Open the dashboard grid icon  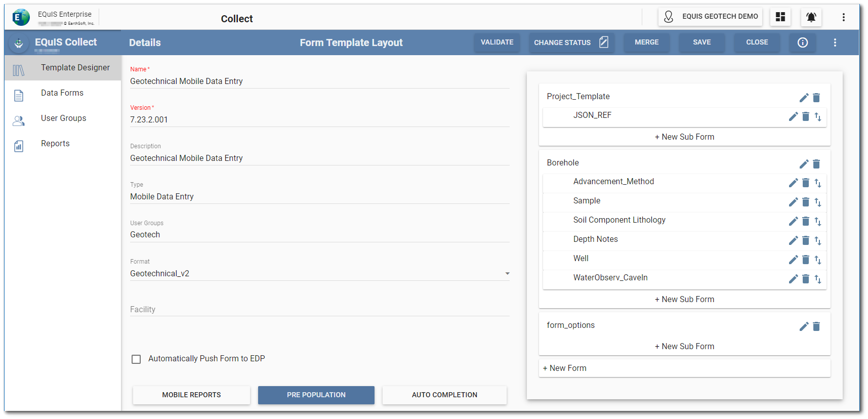click(x=780, y=17)
